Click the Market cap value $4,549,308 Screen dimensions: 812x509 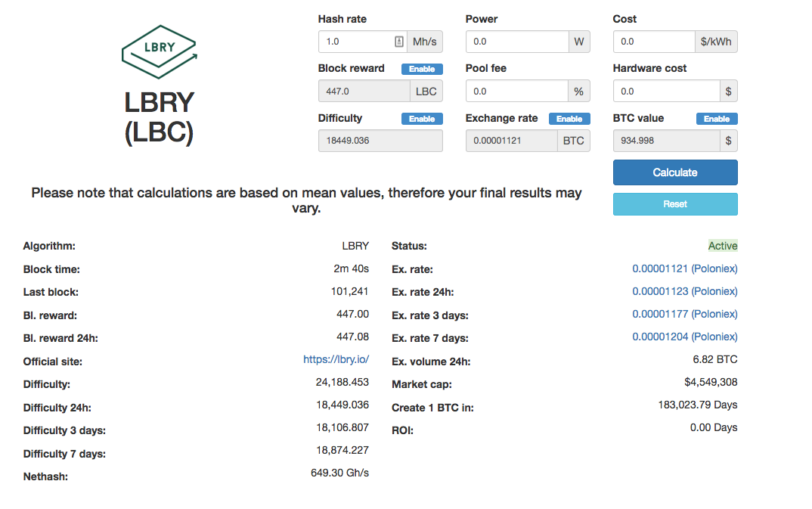711,382
